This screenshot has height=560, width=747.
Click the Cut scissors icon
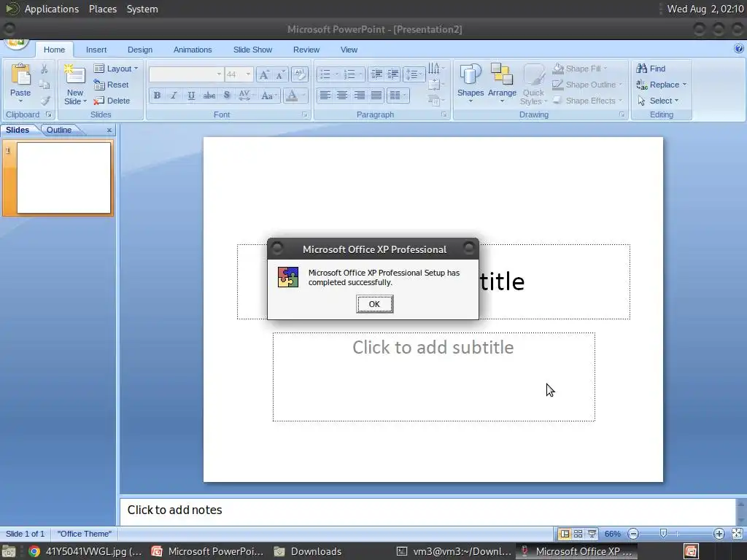click(44, 69)
